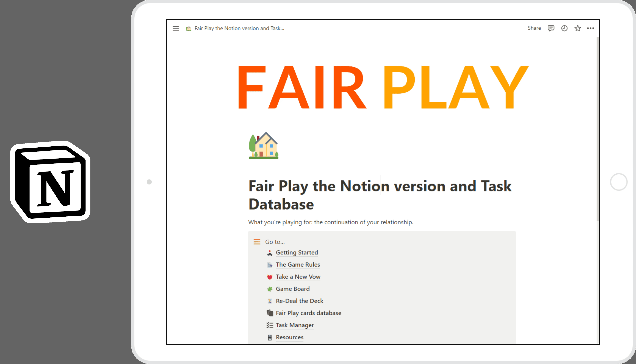
Task: Click the stacked cards icon
Action: tap(270, 313)
